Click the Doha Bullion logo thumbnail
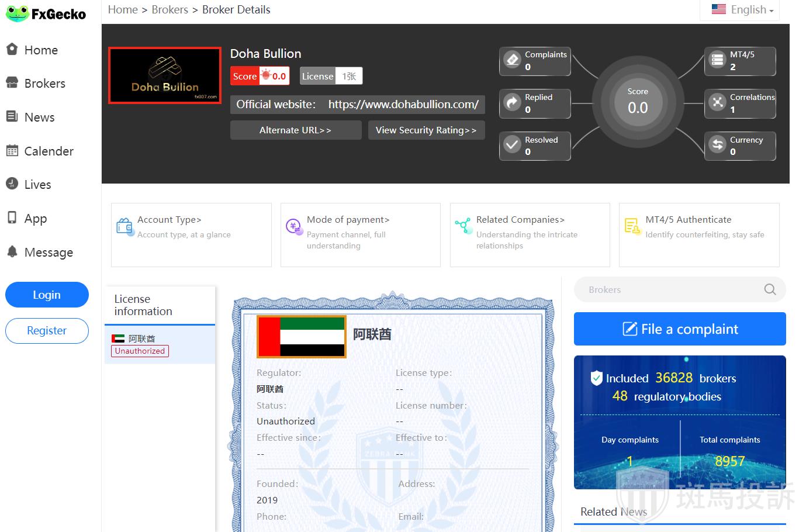The image size is (806, 532). [x=165, y=75]
